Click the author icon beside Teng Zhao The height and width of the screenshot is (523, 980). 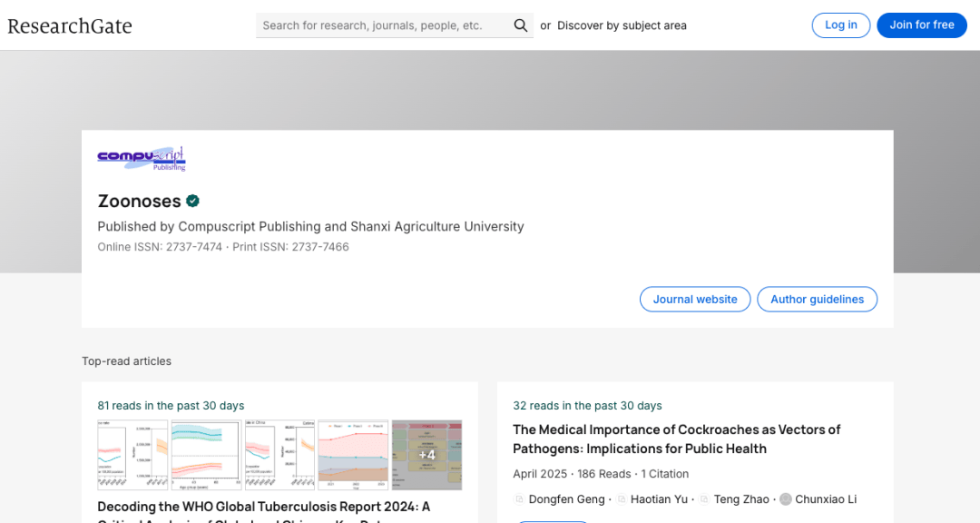coord(704,499)
